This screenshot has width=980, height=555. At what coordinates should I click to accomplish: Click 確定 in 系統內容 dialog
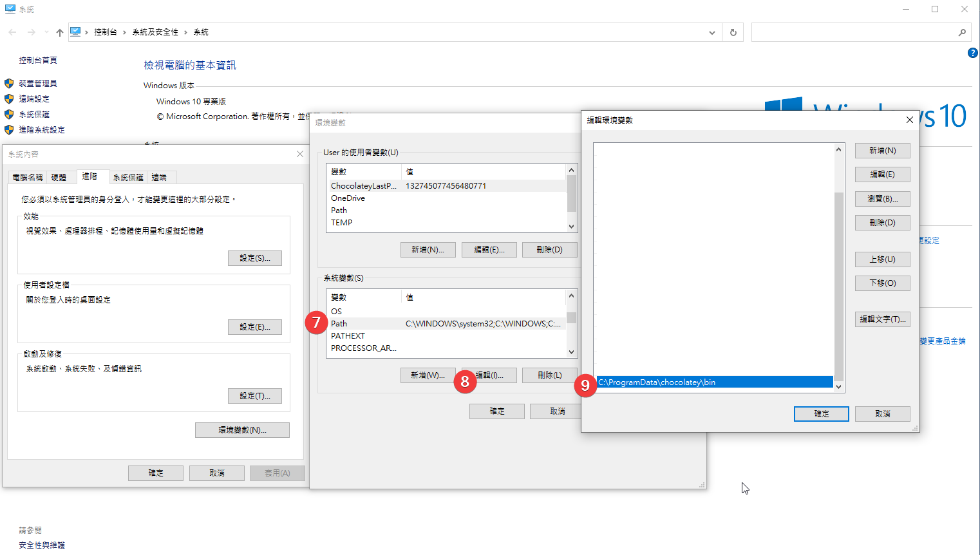[156, 473]
